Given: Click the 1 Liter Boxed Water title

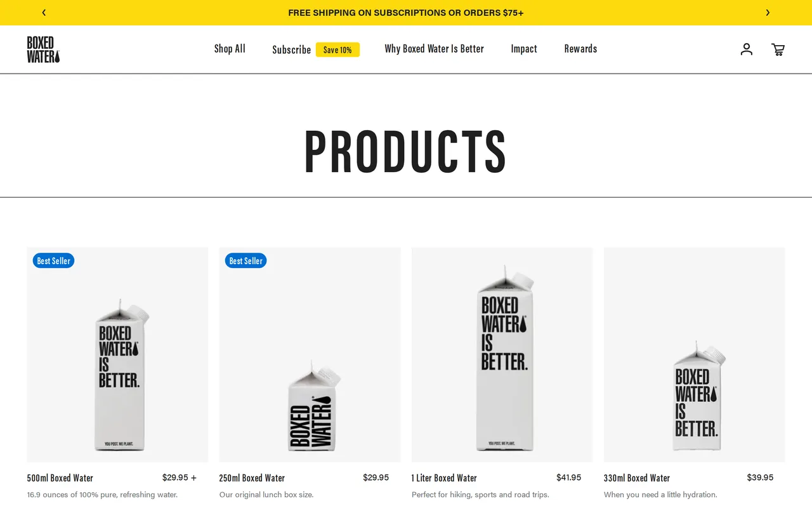Looking at the screenshot, I should 444,478.
